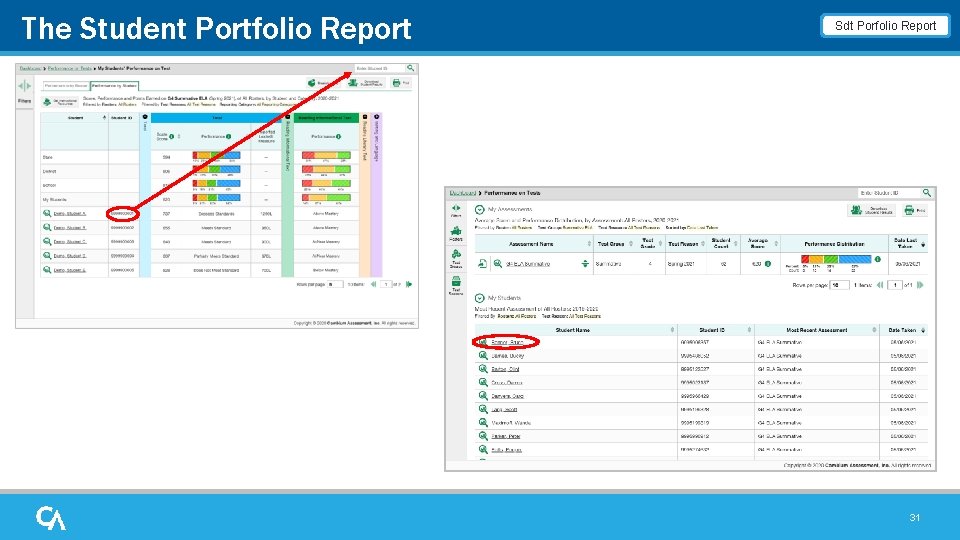Click magnifier icon beside Lang, Scott
Viewport: 960px width, 540px height.
tap(483, 409)
